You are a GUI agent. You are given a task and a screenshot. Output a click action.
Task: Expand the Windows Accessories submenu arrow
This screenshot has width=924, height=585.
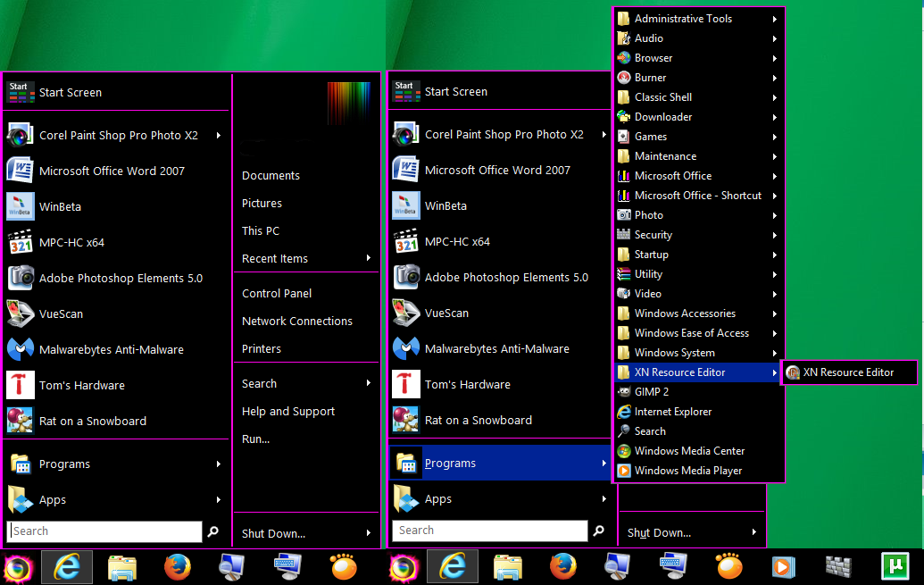coord(775,313)
